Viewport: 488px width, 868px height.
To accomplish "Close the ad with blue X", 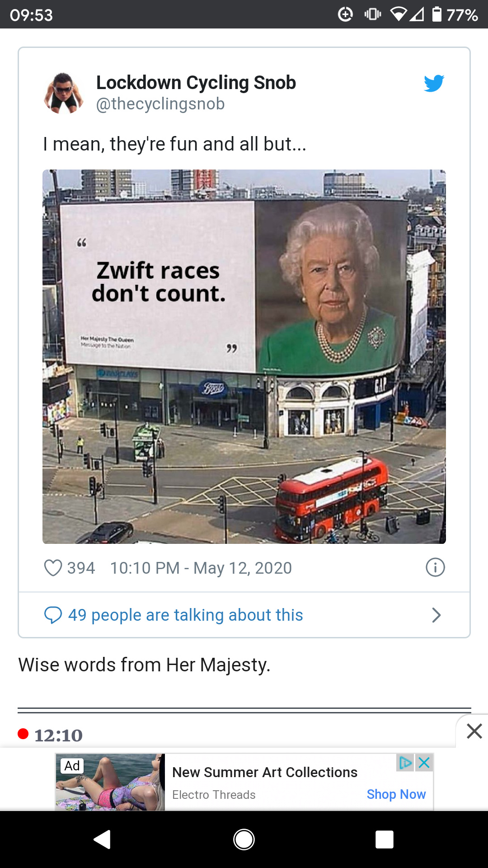I will pyautogui.click(x=424, y=763).
